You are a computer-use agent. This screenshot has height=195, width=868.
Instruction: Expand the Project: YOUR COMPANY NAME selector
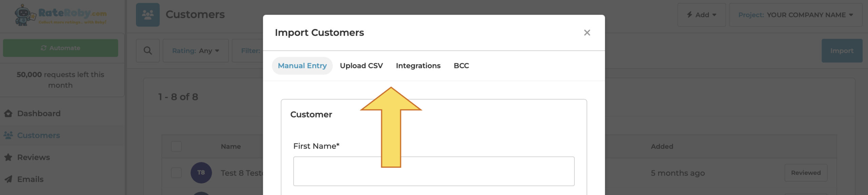click(x=795, y=15)
